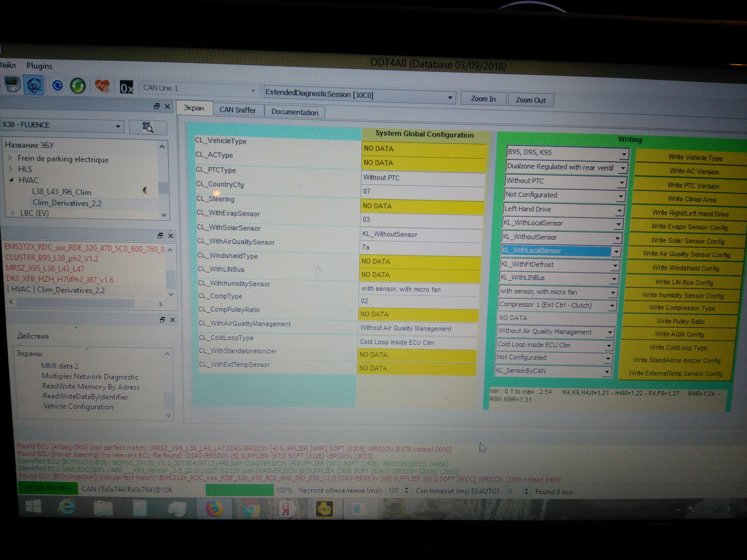
Task: Close the ECU list panel
Action: (x=170, y=236)
